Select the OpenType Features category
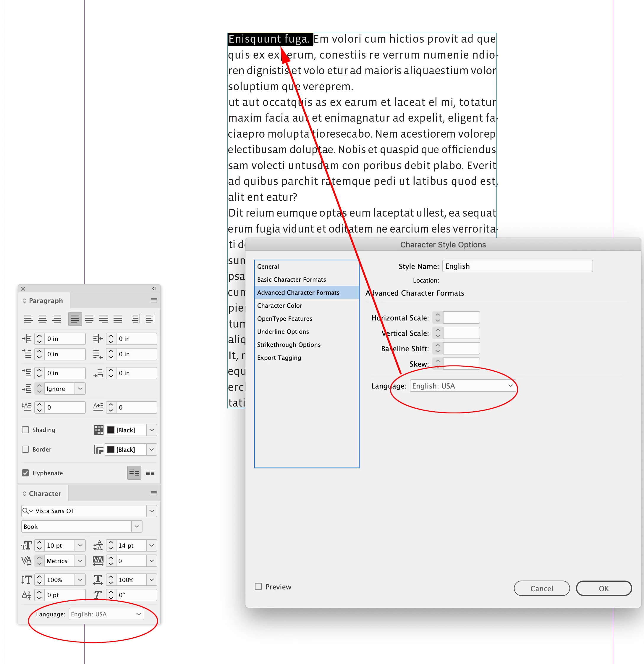 tap(284, 318)
